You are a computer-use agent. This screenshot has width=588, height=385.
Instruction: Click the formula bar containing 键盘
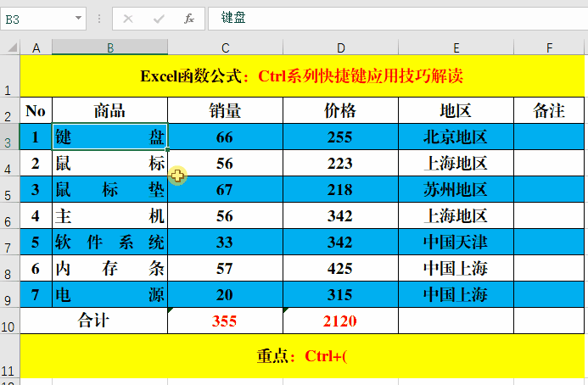(x=397, y=18)
